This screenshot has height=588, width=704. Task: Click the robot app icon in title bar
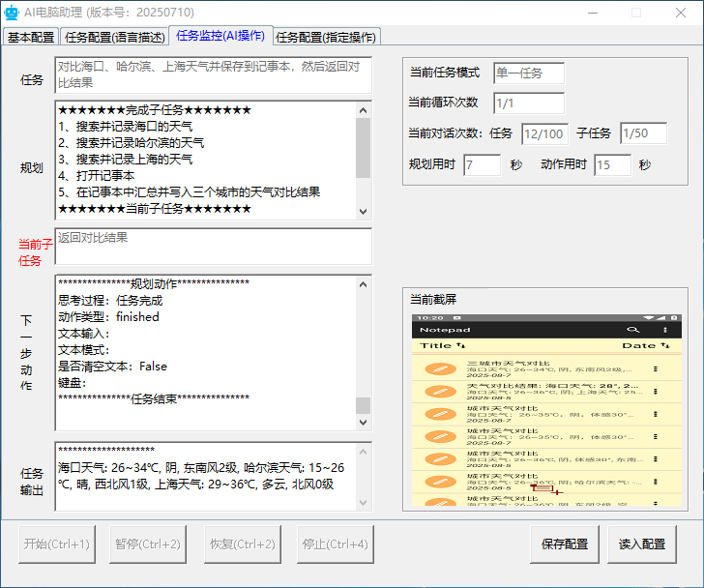pyautogui.click(x=12, y=13)
